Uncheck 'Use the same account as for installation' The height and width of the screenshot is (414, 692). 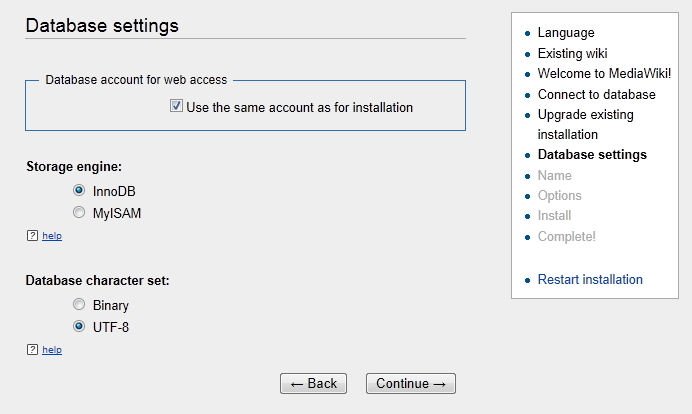(x=176, y=106)
